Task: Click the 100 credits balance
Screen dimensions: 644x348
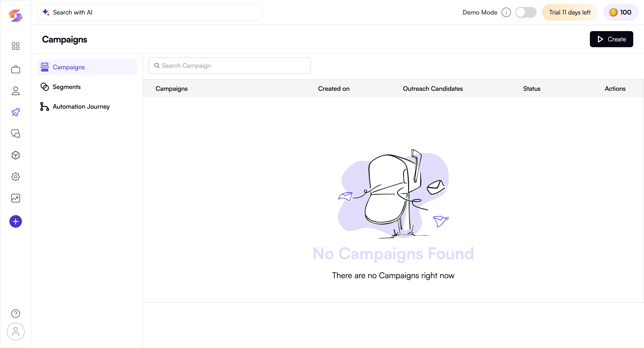Action: [621, 12]
